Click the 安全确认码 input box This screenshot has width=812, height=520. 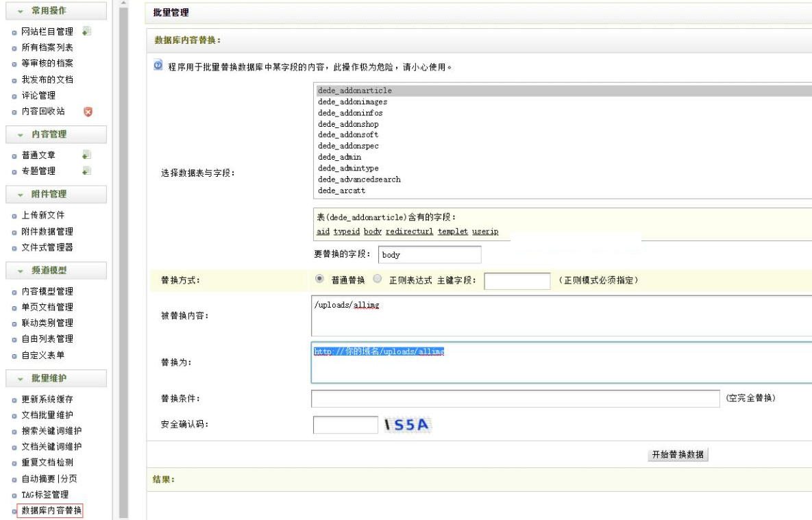tap(345, 425)
